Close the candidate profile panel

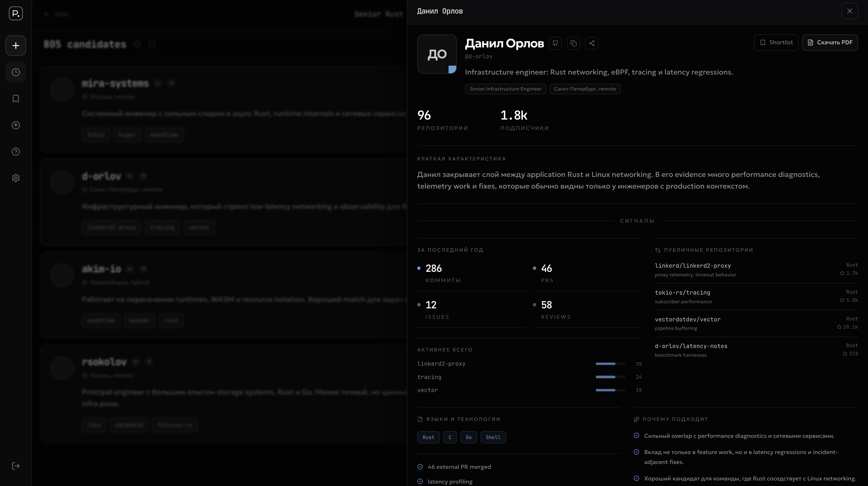click(849, 11)
